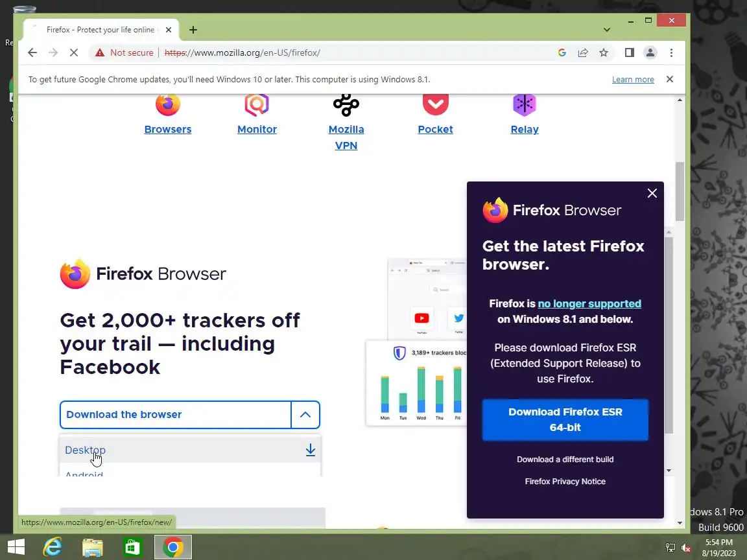Open a new tab with plus button
Screen dimensions: 747x560
tap(193, 30)
